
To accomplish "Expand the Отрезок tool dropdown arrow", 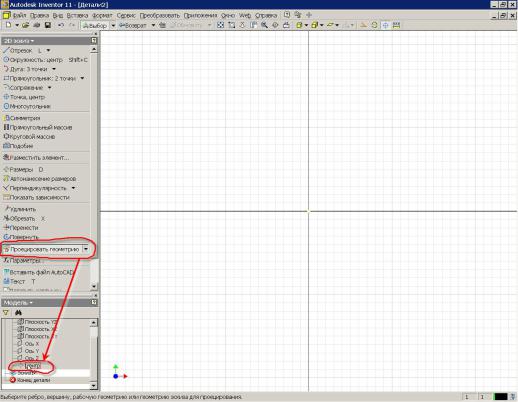I will coord(49,50).
